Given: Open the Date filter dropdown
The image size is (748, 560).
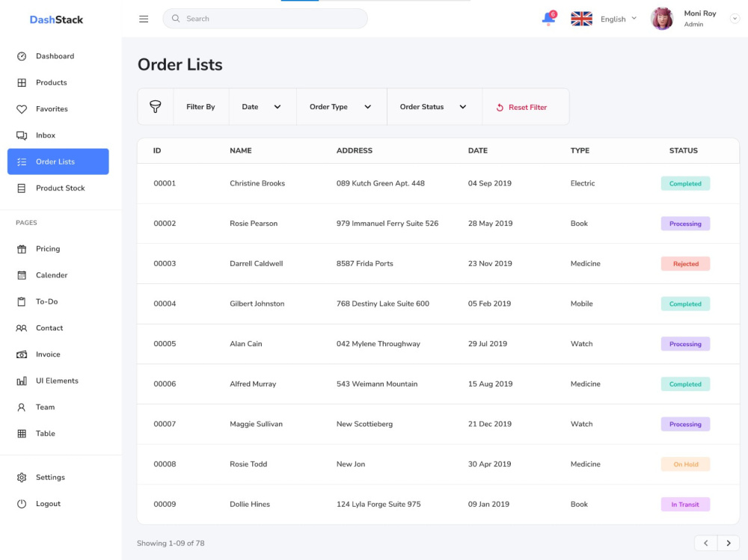Looking at the screenshot, I should coord(261,107).
